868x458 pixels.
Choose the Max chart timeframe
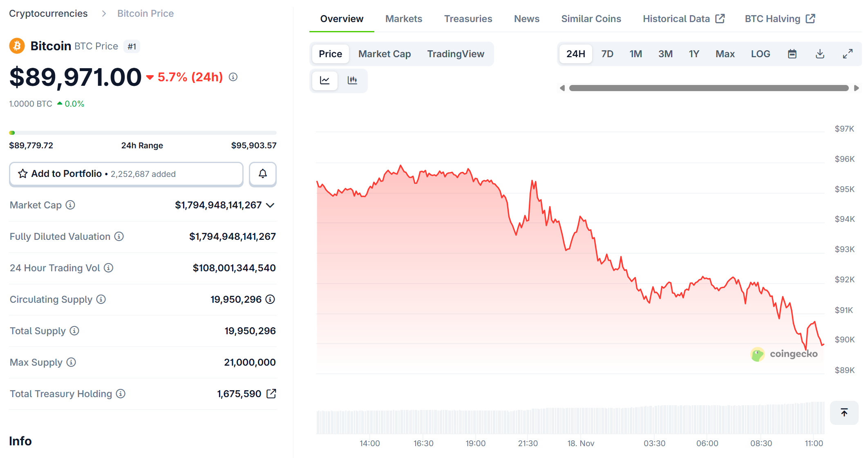click(x=725, y=54)
